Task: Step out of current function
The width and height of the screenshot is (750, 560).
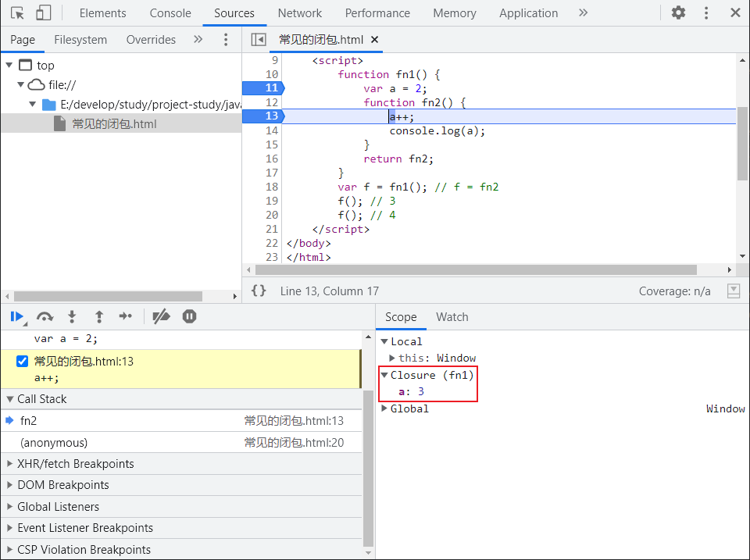Action: [99, 316]
